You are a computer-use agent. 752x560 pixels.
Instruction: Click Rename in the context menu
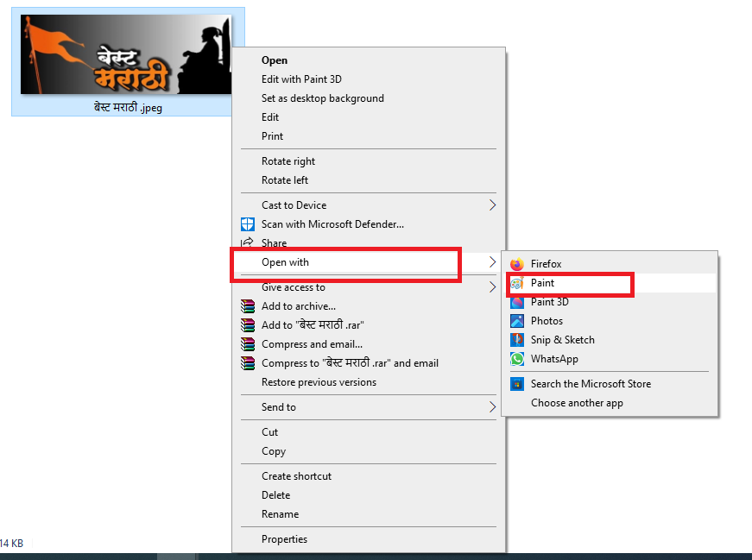pyautogui.click(x=280, y=514)
